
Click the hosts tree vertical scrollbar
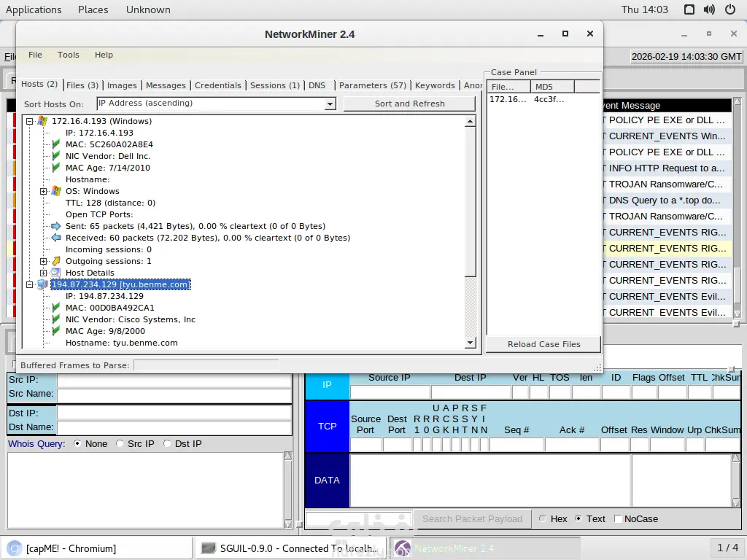tap(471, 204)
